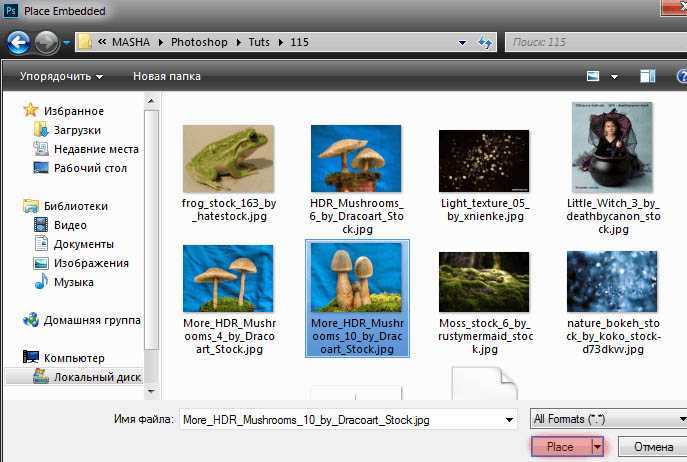This screenshot has width=687, height=462.
Task: Open All Formats file type dropdown
Action: tap(609, 419)
